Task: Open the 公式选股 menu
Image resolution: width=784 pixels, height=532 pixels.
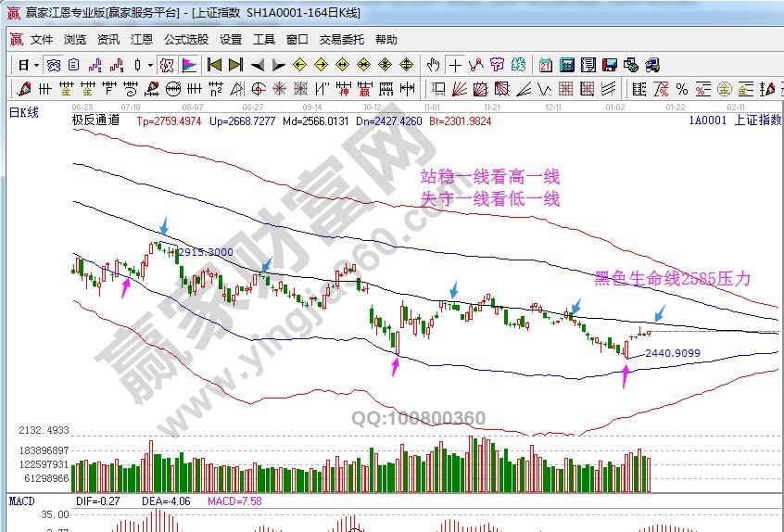Action: point(185,40)
